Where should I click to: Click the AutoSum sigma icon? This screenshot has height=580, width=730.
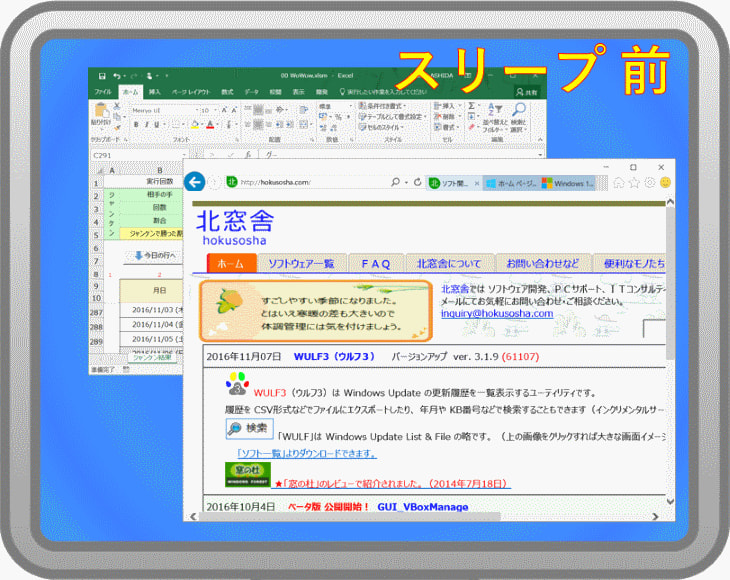click(472, 106)
